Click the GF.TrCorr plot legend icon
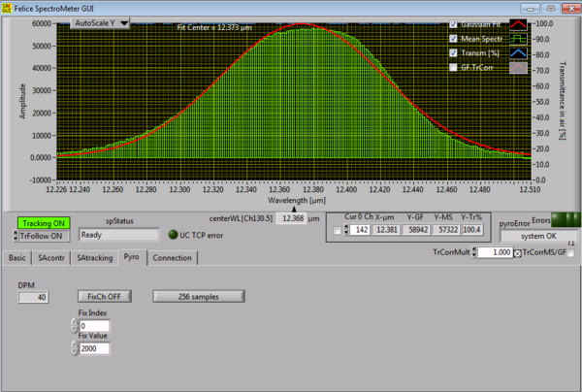 (519, 68)
